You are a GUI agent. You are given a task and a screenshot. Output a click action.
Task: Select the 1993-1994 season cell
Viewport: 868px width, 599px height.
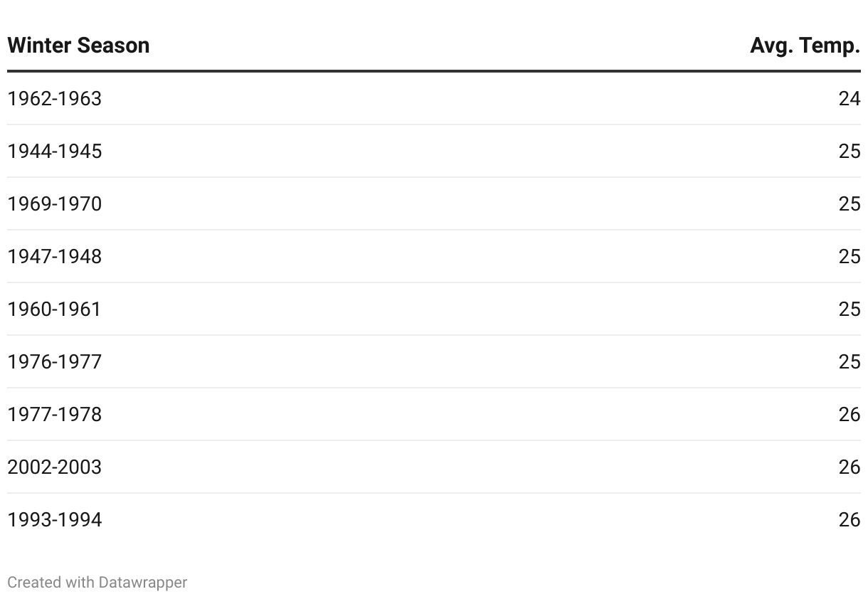click(x=55, y=519)
